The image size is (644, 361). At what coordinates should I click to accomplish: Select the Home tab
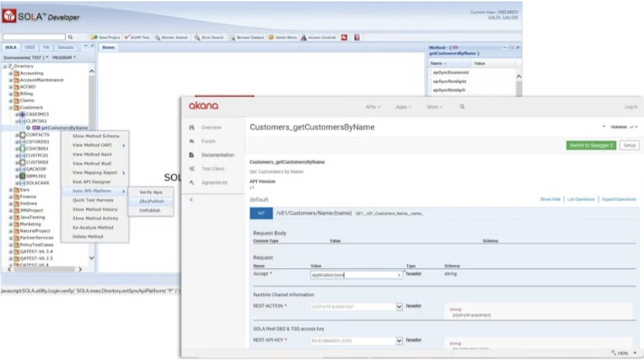(x=109, y=47)
